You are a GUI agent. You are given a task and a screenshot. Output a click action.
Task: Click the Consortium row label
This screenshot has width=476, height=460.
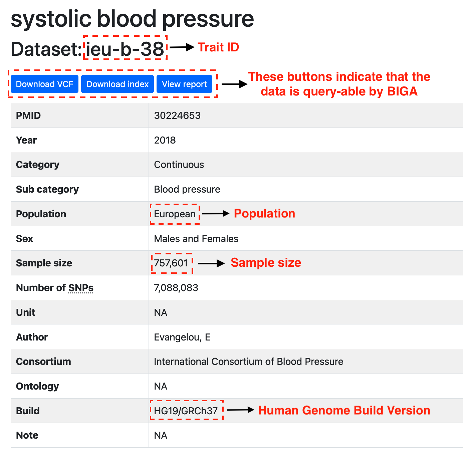(x=43, y=362)
